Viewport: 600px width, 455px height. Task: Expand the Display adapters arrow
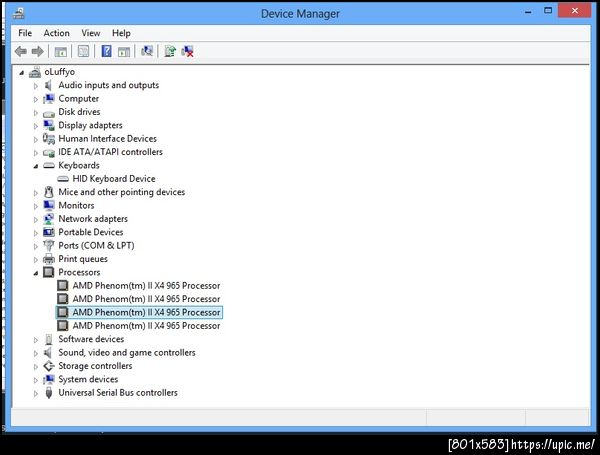(x=36, y=126)
